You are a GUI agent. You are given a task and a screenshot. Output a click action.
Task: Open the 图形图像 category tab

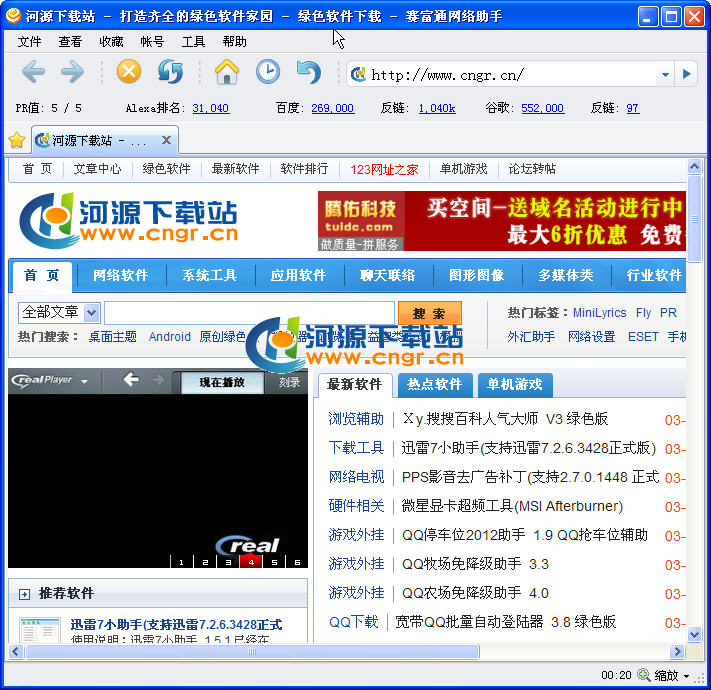(477, 275)
